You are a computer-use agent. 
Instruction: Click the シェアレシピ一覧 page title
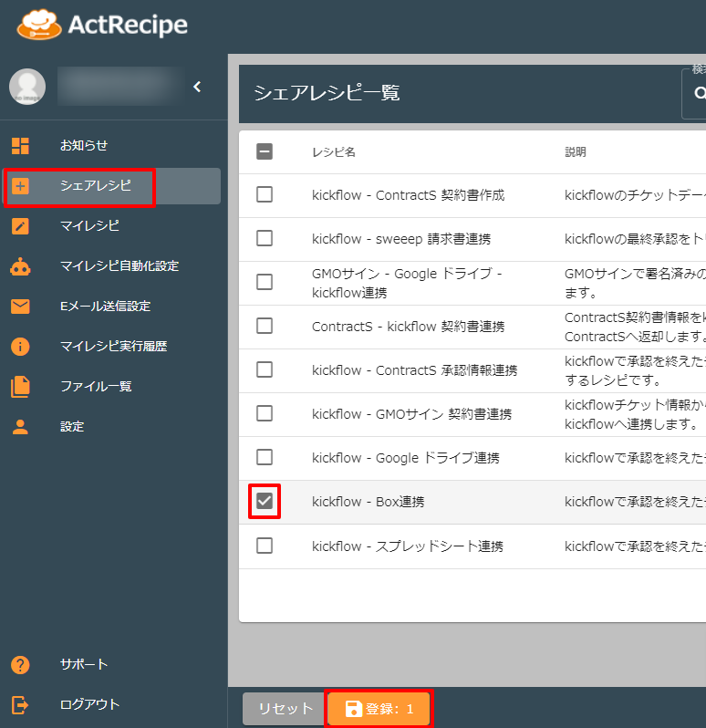[327, 93]
